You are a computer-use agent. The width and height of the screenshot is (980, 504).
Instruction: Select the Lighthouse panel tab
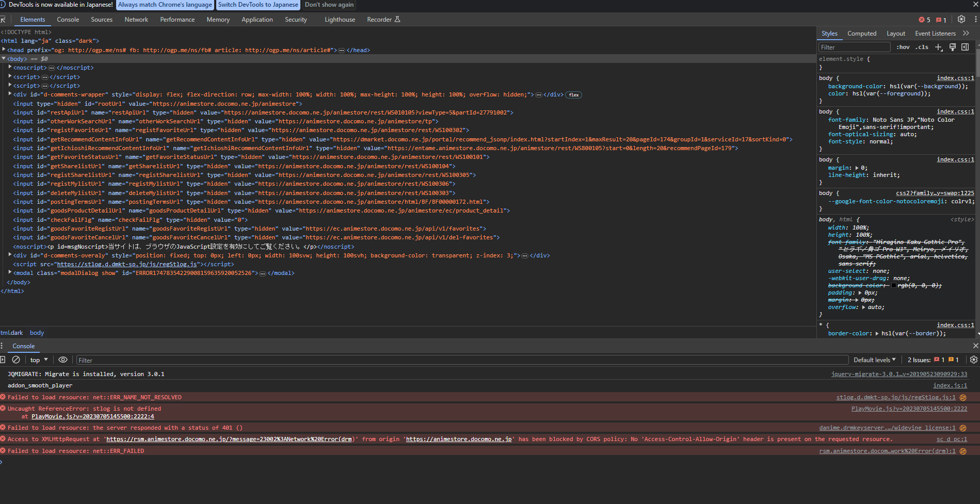[x=340, y=20]
